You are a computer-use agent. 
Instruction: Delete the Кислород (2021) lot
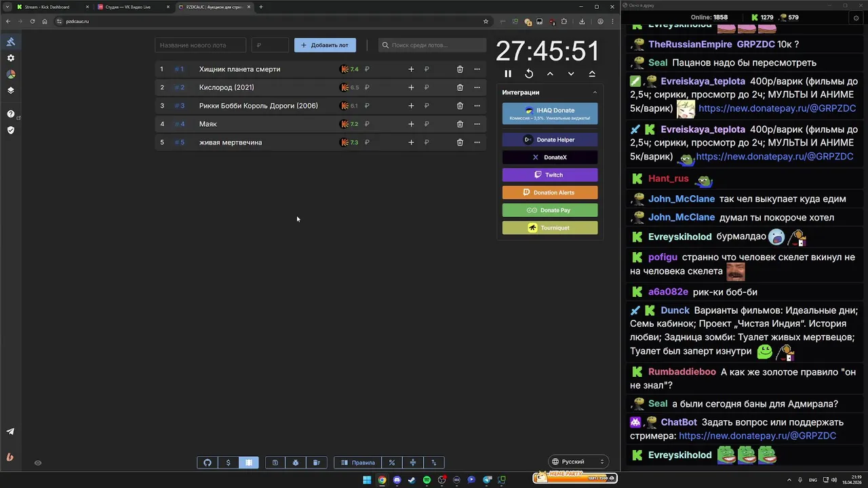(x=460, y=87)
